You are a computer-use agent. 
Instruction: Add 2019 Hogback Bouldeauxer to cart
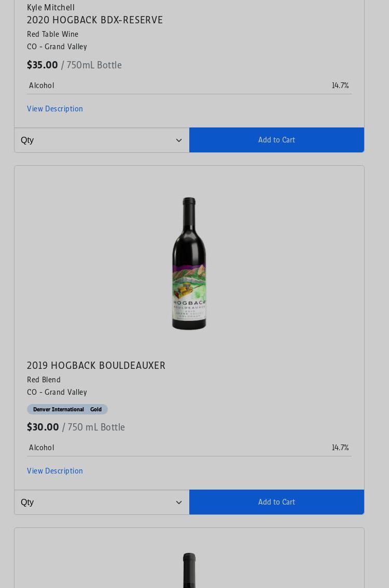277,502
